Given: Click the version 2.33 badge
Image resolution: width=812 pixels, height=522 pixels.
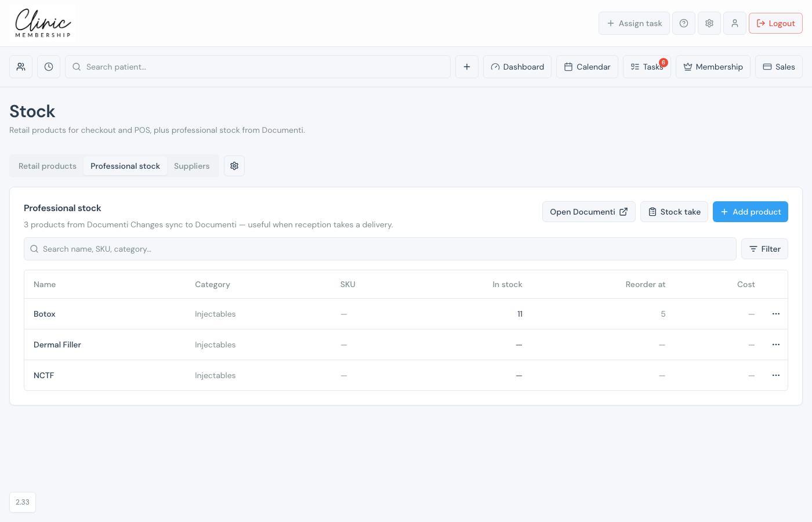Looking at the screenshot, I should pyautogui.click(x=23, y=502).
